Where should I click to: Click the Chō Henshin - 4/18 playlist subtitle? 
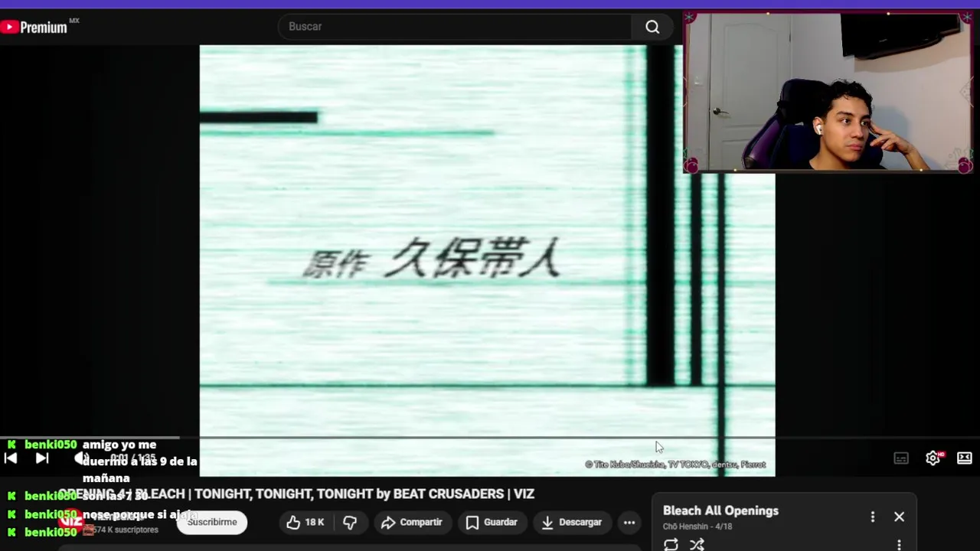pyautogui.click(x=697, y=527)
